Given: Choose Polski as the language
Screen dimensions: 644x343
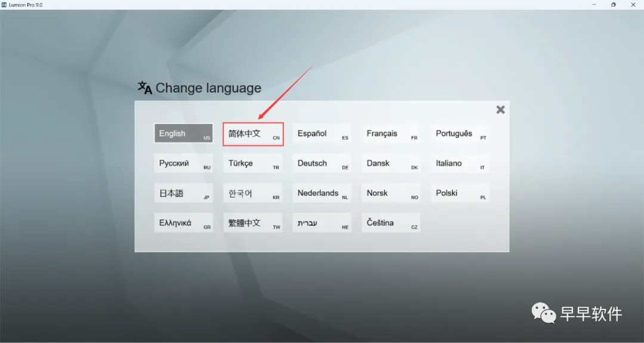Looking at the screenshot, I should click(x=460, y=193).
